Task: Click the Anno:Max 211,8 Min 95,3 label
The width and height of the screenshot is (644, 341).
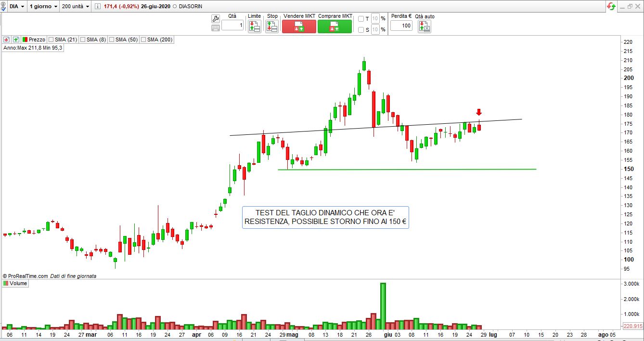Action: click(33, 48)
